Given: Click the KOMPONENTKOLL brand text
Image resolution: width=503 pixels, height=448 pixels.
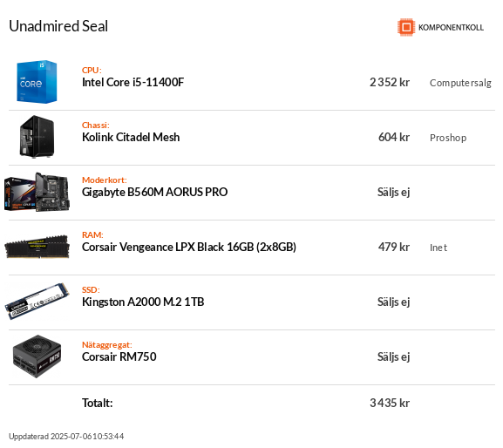Looking at the screenshot, I should [451, 28].
